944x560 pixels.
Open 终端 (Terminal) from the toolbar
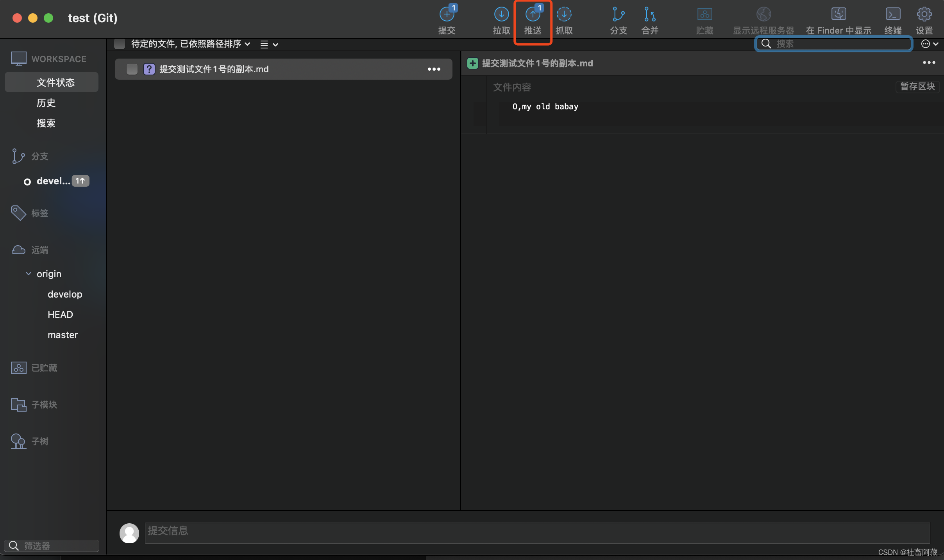pyautogui.click(x=893, y=15)
